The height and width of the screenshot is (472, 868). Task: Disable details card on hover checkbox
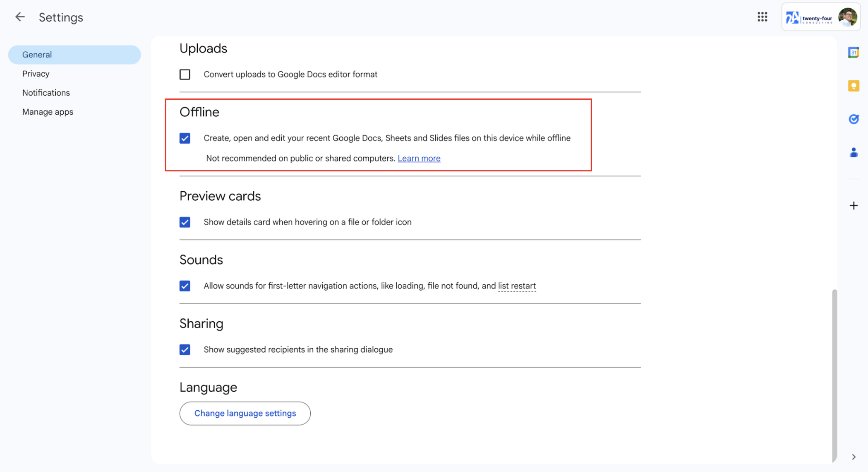(x=185, y=222)
